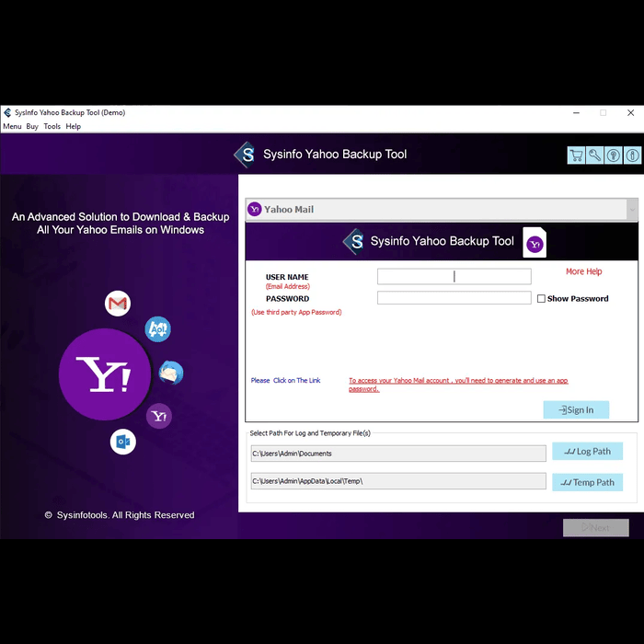Open the More Help link
The width and height of the screenshot is (644, 644).
583,271
